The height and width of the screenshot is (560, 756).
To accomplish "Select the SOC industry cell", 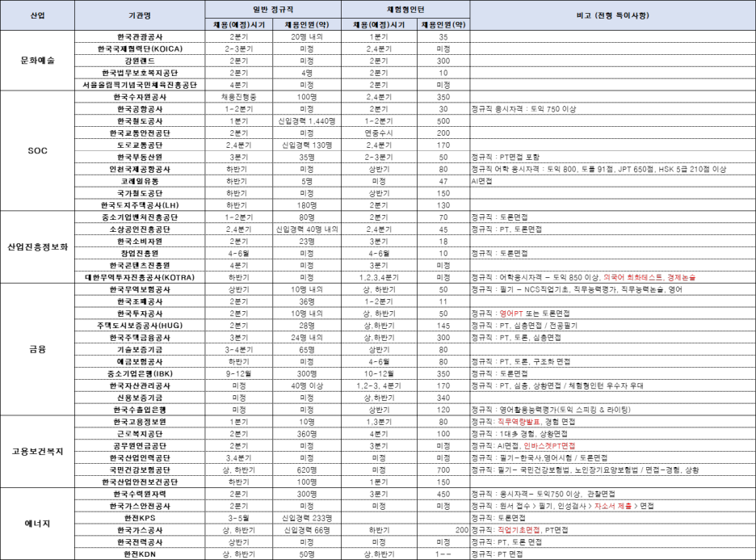I will tap(38, 150).
